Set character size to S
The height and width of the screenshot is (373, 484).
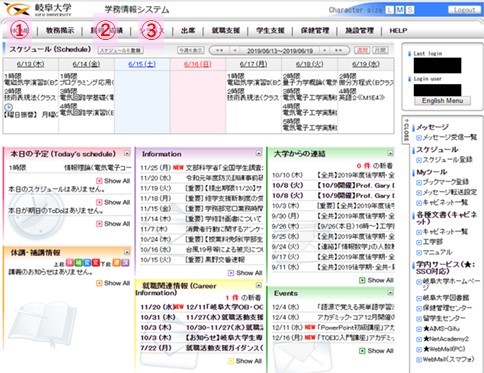point(410,10)
